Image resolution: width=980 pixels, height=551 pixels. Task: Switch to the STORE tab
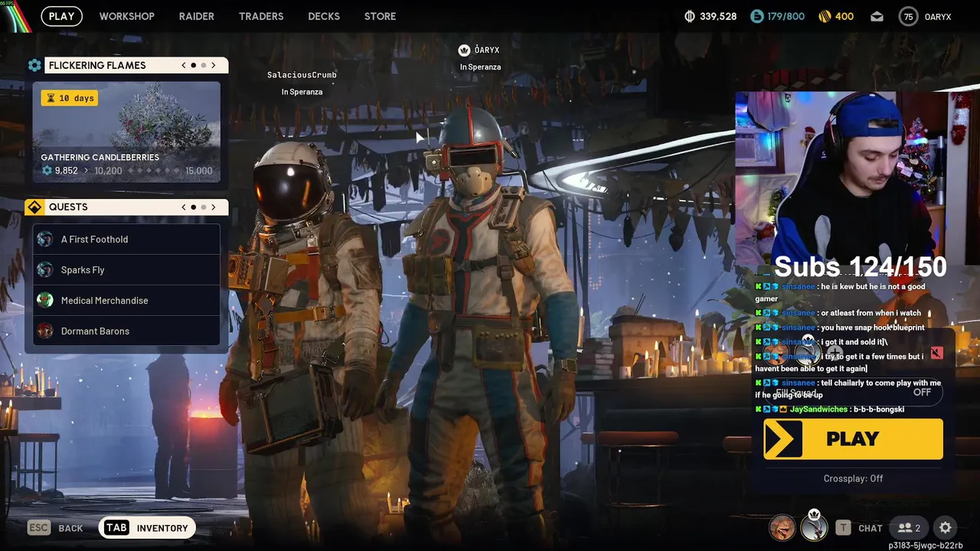(x=380, y=16)
